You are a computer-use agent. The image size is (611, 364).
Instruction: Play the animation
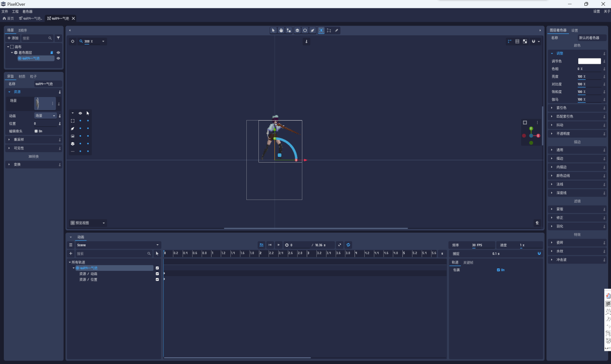click(279, 245)
